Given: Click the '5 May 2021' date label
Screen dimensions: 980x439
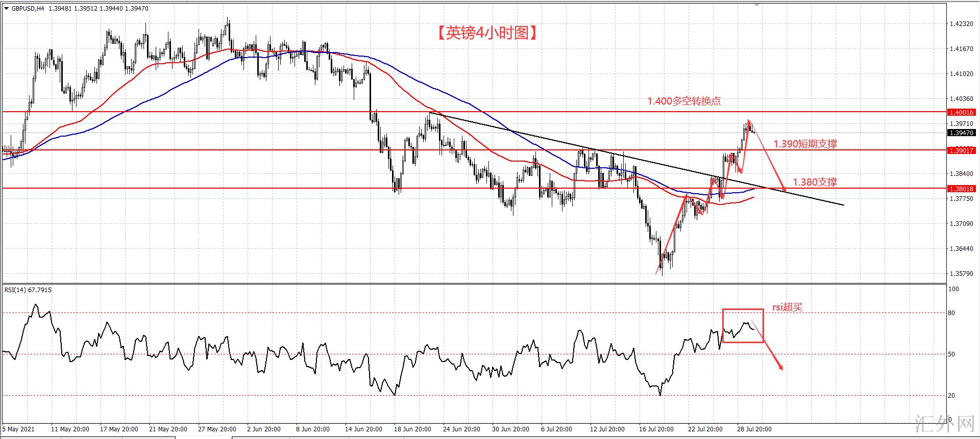Looking at the screenshot, I should tap(18, 429).
